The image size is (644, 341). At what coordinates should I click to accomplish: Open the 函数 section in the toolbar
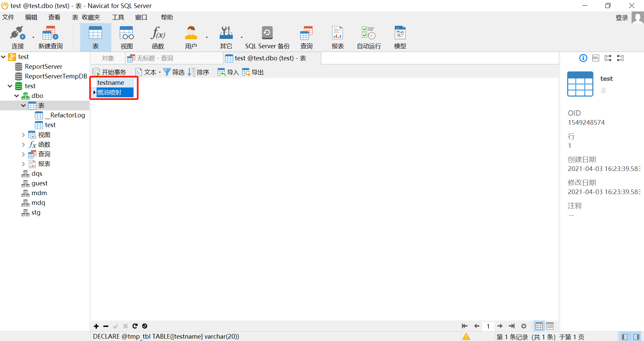coord(157,37)
